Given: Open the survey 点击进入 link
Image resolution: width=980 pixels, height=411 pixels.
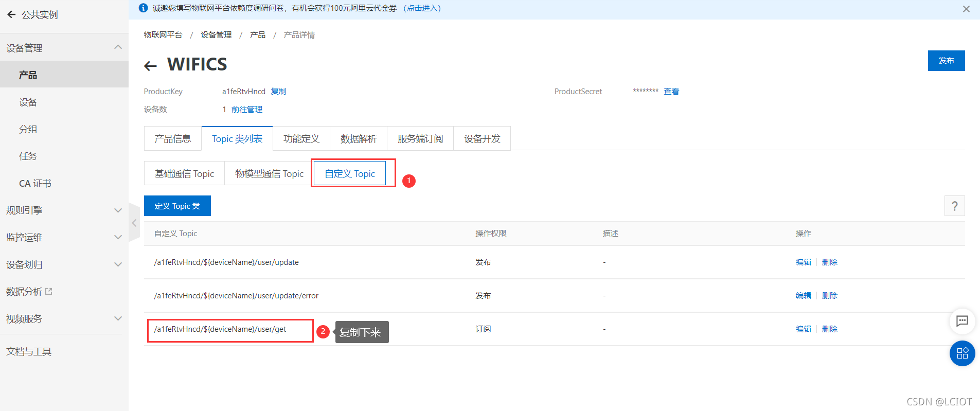Looking at the screenshot, I should click(x=422, y=8).
